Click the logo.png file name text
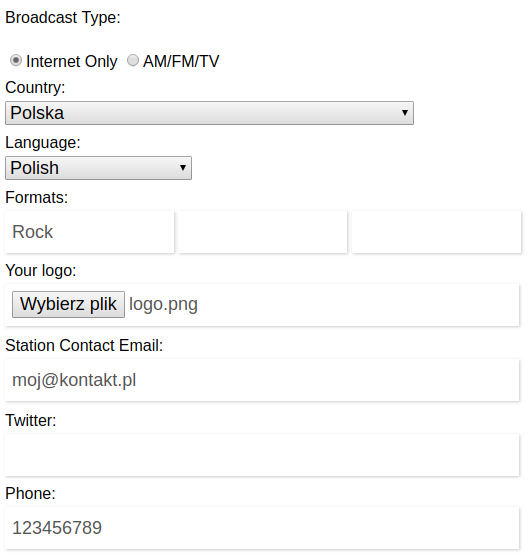The image size is (530, 555). [x=163, y=304]
